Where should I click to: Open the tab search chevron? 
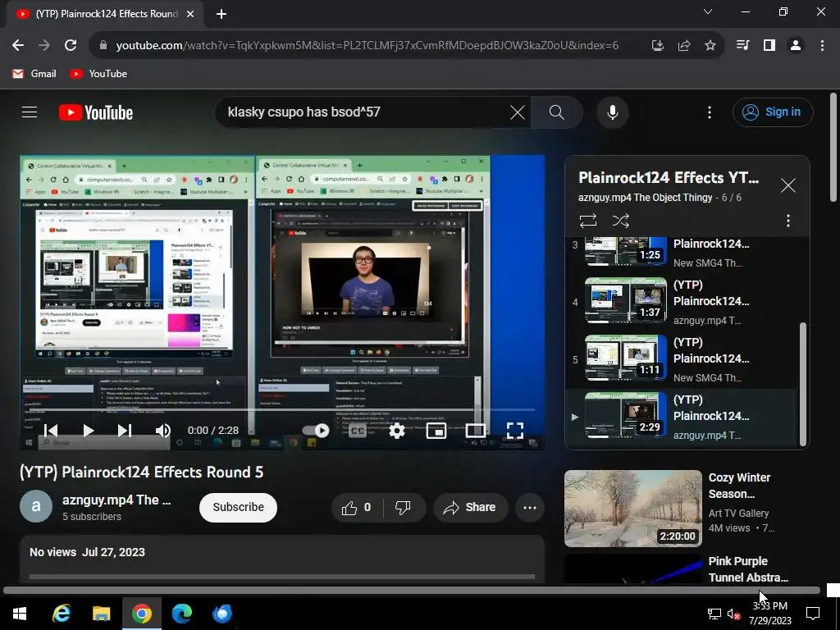click(707, 11)
